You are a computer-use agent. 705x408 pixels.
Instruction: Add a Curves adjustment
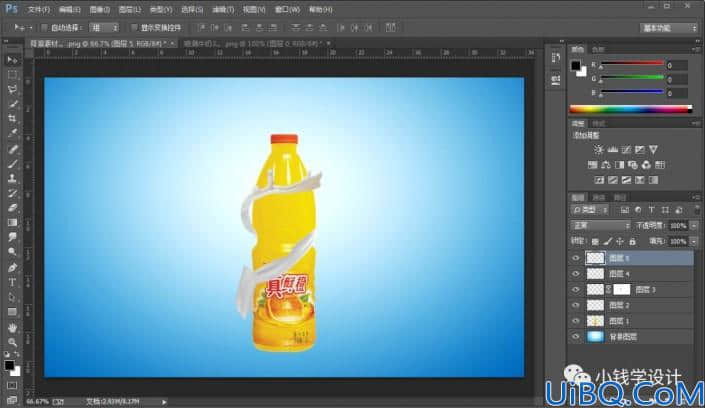tap(626, 149)
